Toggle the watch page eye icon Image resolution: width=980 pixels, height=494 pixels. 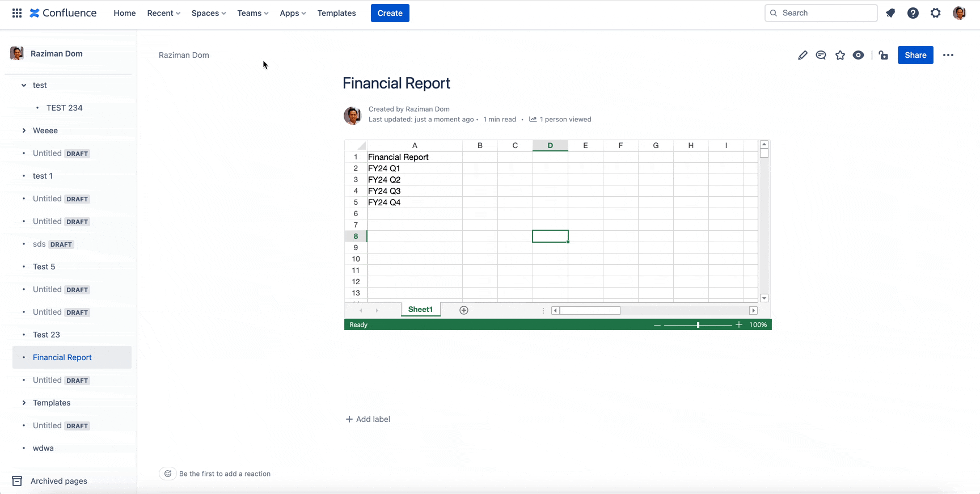coord(858,55)
